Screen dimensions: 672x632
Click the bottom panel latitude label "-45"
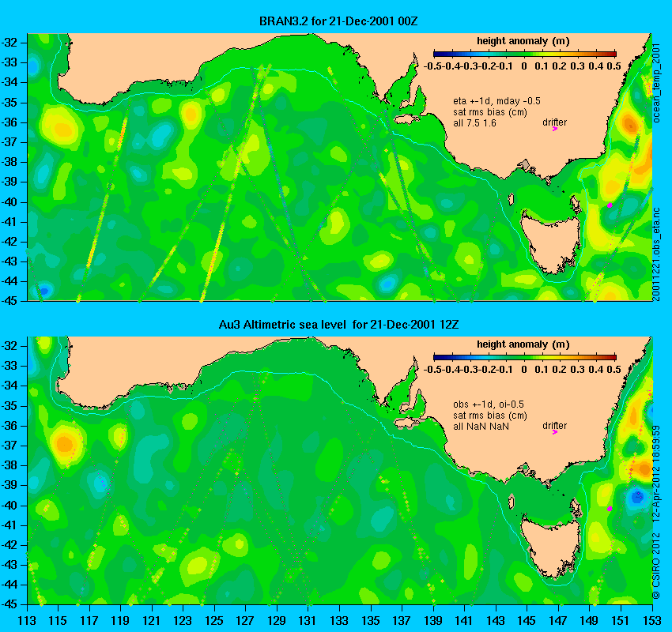coord(9,604)
